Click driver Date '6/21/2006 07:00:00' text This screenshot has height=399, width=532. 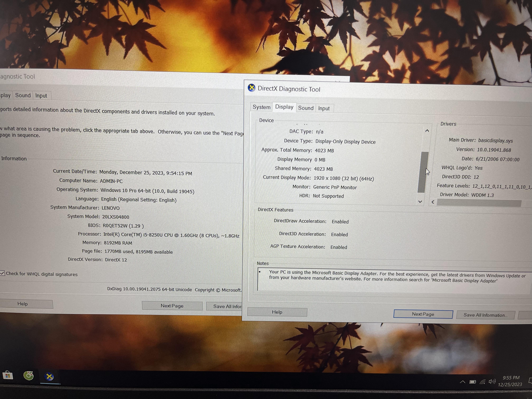tap(497, 159)
